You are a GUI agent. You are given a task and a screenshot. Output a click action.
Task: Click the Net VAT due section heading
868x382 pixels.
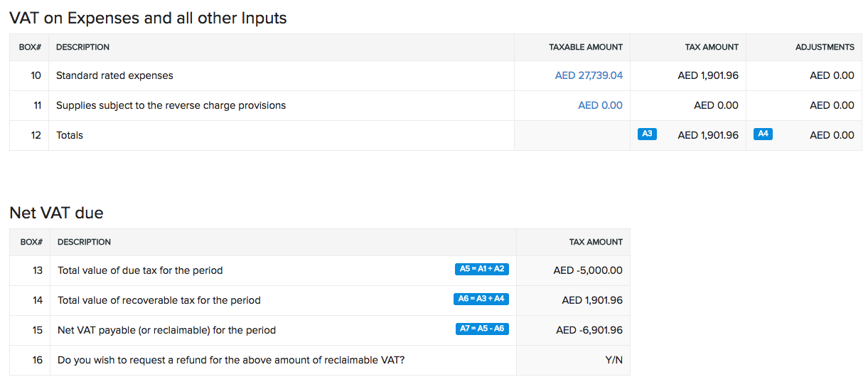(x=56, y=213)
